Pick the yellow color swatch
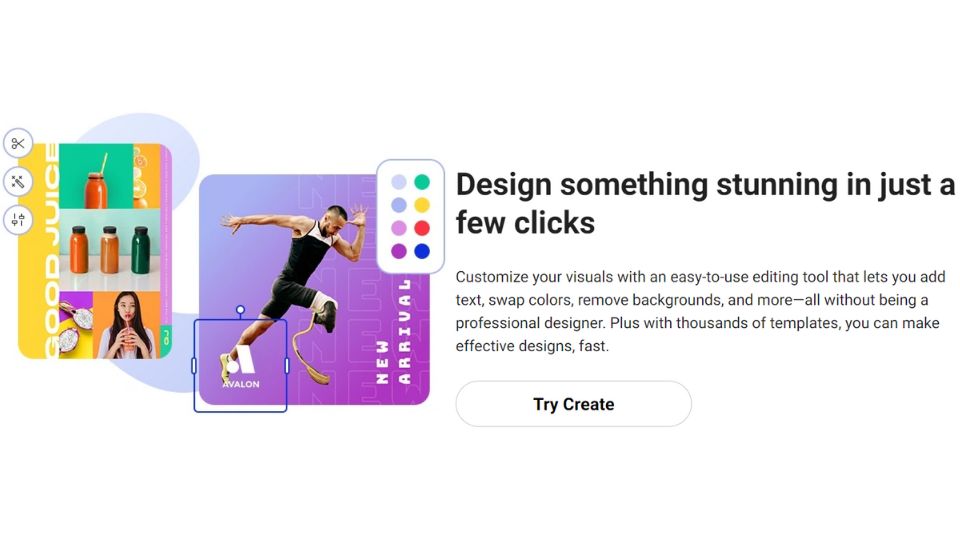This screenshot has width=960, height=540. tap(422, 204)
